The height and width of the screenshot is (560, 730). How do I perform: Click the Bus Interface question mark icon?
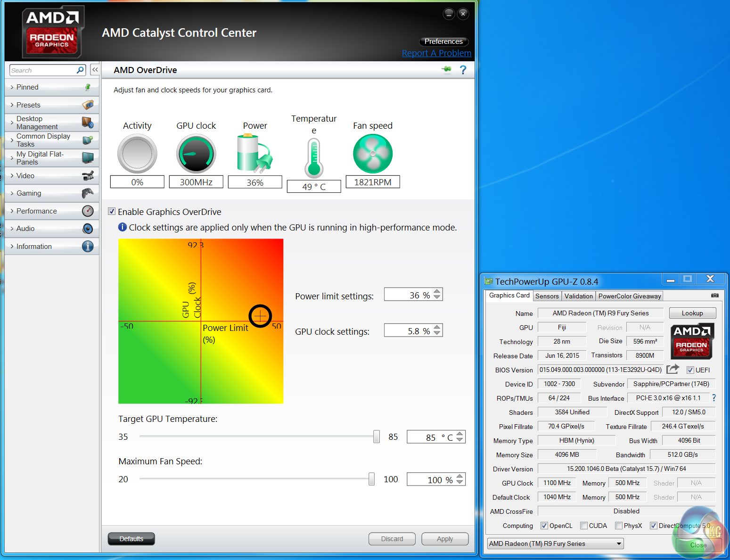click(714, 398)
